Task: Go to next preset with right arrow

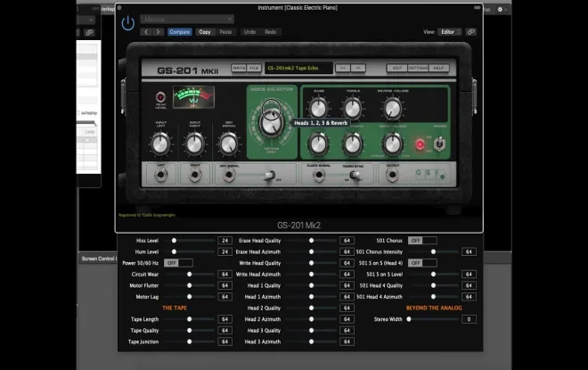Action: coord(158,32)
